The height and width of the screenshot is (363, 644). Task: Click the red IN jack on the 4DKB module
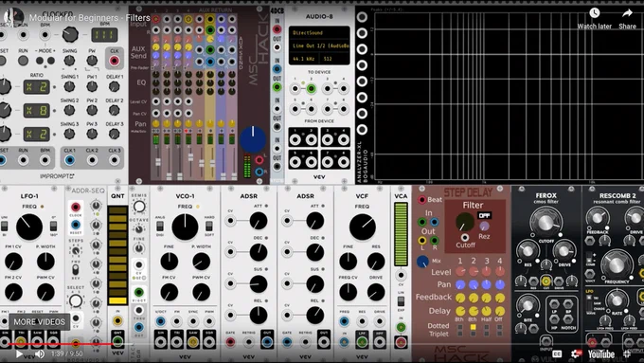tap(277, 29)
